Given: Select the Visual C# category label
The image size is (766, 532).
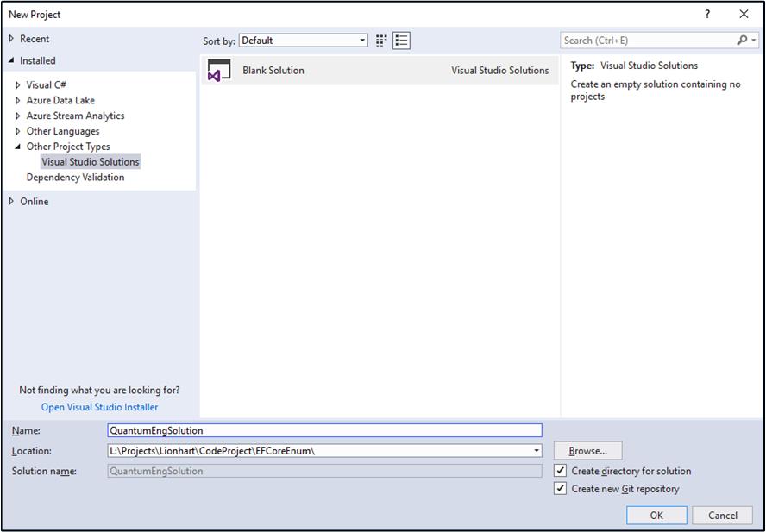Looking at the screenshot, I should (47, 85).
